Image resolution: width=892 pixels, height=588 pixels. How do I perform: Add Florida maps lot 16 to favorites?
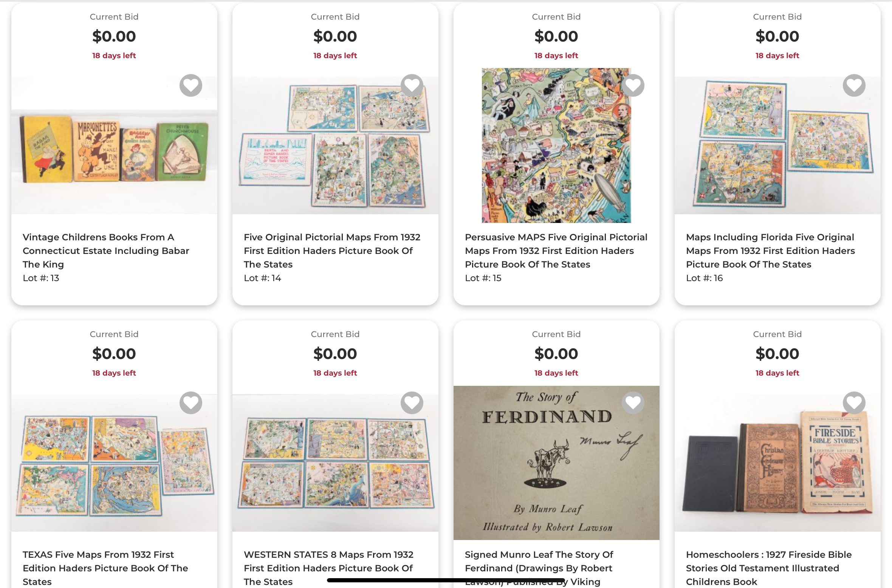pyautogui.click(x=854, y=85)
